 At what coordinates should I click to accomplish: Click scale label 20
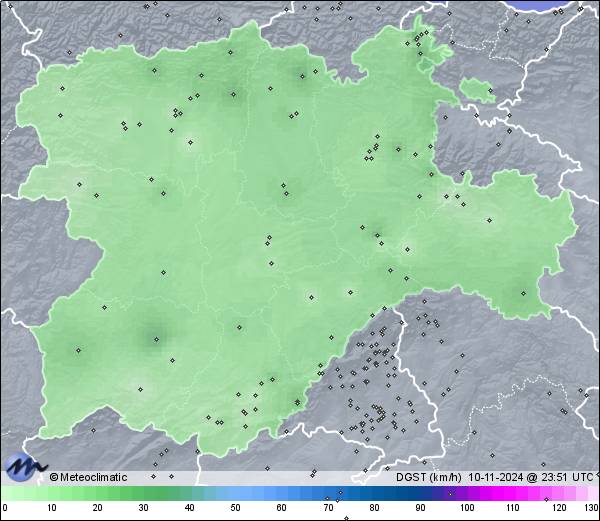point(98,508)
